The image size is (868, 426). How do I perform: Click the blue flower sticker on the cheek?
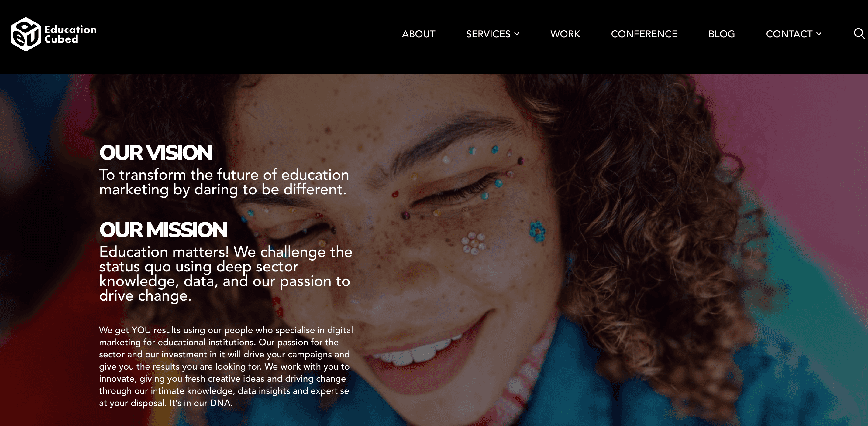pos(537,231)
